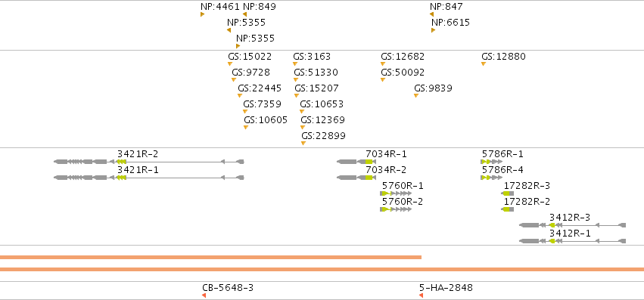Image resolution: width=644 pixels, height=300 pixels.
Task: Open the 3412R-3 gene model
Action: point(573,225)
